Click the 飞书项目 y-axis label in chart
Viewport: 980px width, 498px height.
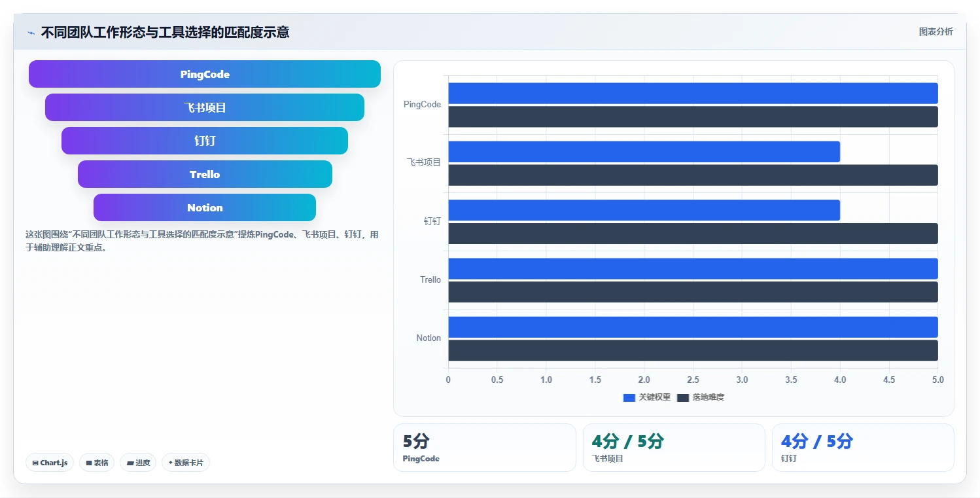pyautogui.click(x=423, y=163)
